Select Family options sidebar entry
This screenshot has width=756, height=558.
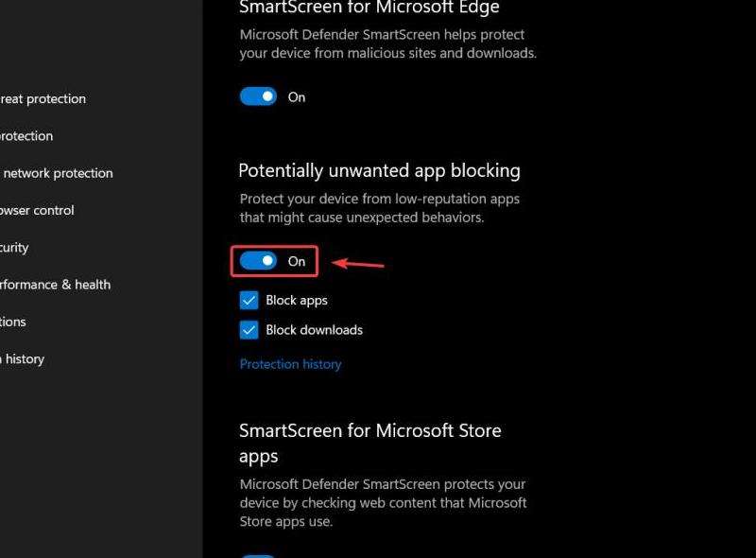tap(13, 322)
